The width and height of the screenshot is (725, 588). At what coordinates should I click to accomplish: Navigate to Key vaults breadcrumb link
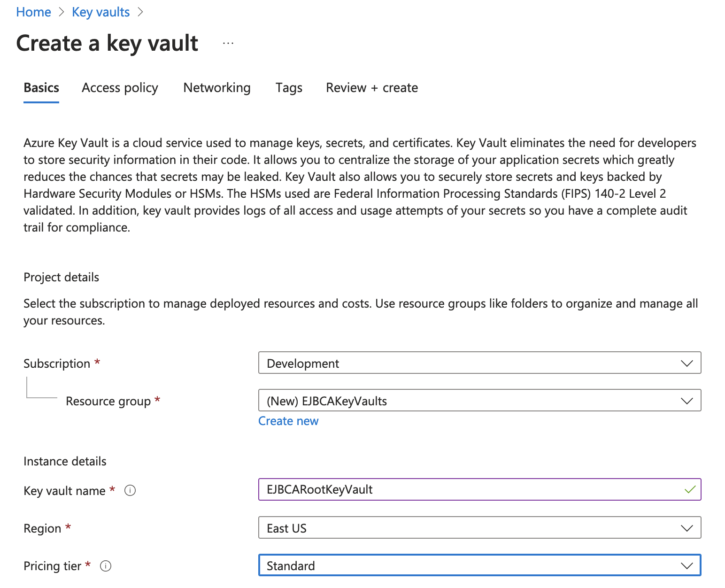click(x=100, y=12)
